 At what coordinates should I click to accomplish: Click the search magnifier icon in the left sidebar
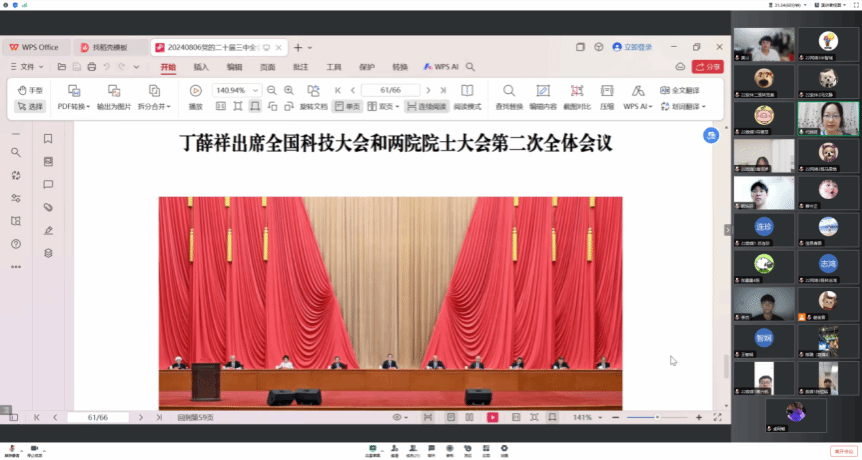15,152
